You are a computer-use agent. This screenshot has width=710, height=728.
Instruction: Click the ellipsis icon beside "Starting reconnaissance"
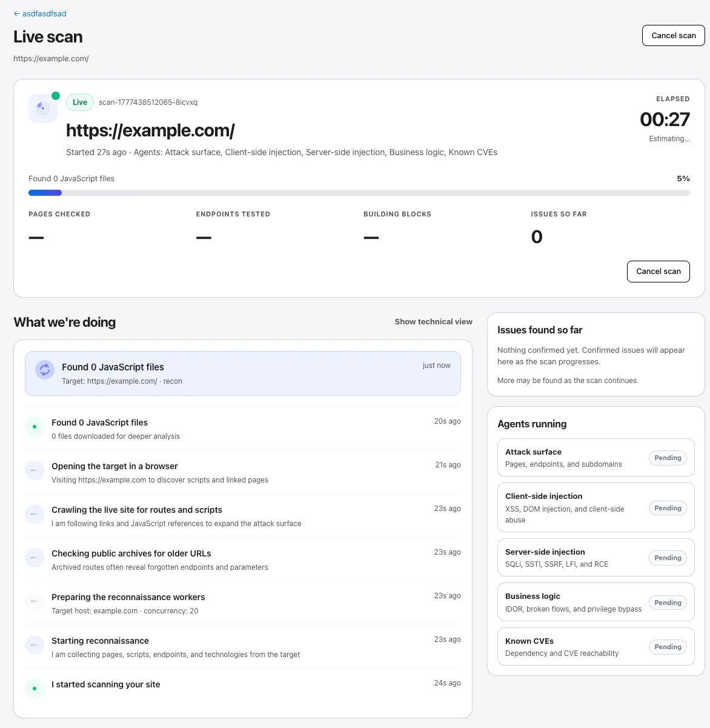pos(35,645)
